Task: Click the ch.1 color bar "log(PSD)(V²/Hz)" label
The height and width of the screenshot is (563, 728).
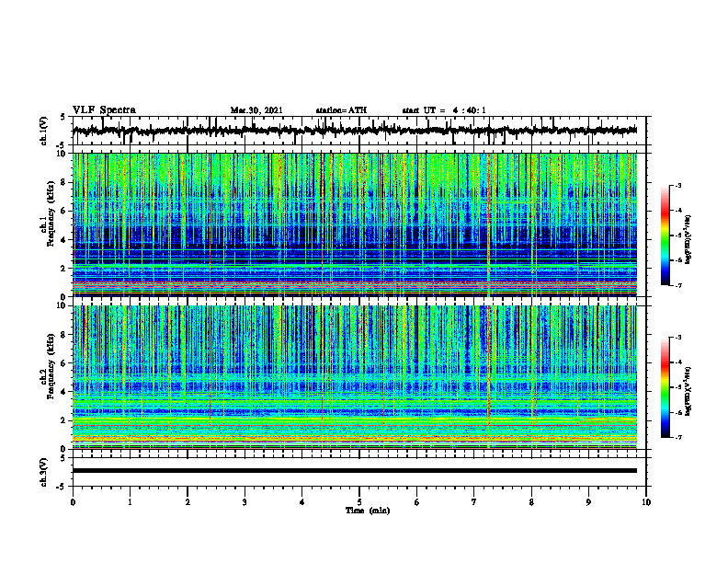Action: pyautogui.click(x=688, y=239)
